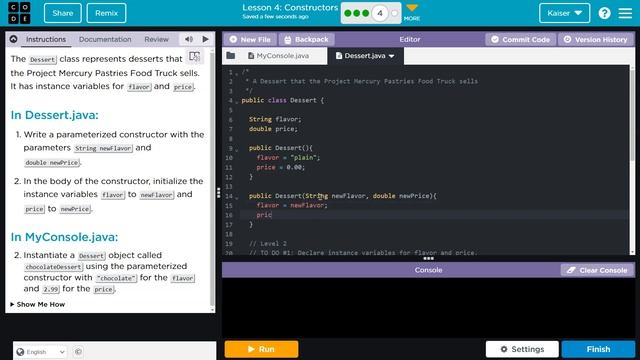
Task: Fold the comment block at line 1
Action: point(237,73)
